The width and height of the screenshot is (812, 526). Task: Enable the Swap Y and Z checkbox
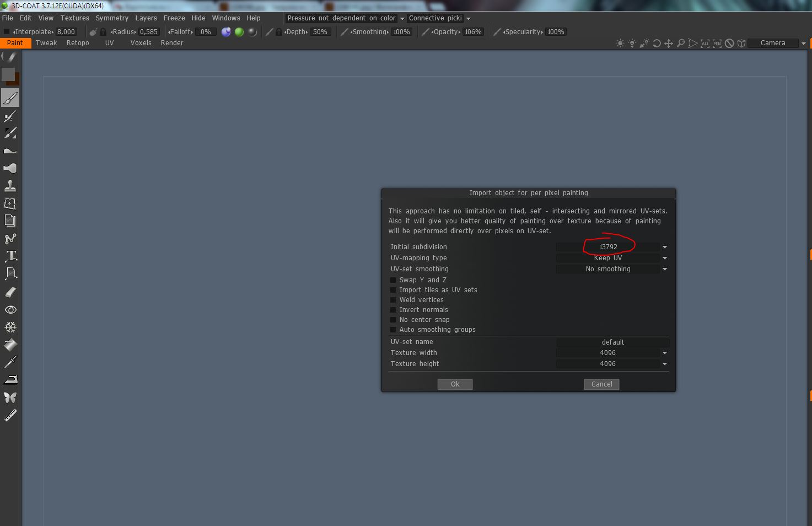click(393, 280)
